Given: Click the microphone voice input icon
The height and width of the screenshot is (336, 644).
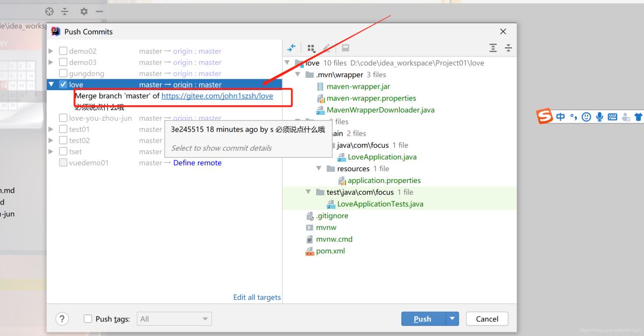Looking at the screenshot, I should coord(599,116).
